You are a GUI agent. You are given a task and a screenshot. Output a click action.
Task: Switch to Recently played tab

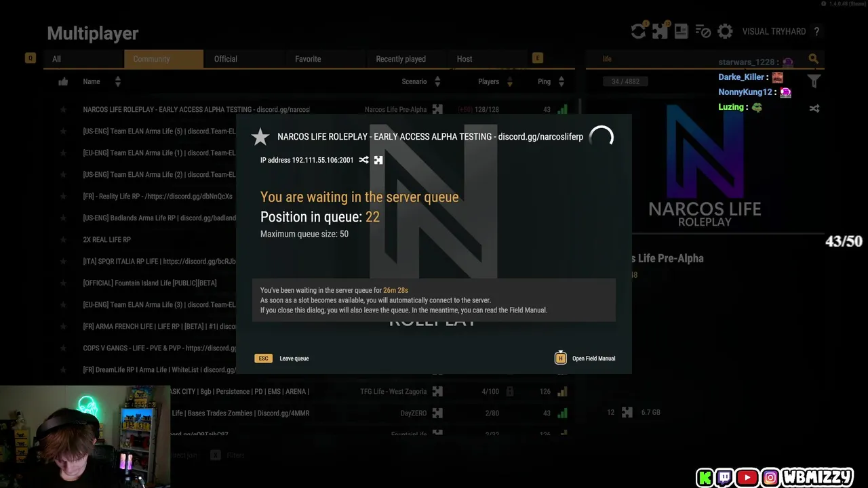click(x=406, y=59)
